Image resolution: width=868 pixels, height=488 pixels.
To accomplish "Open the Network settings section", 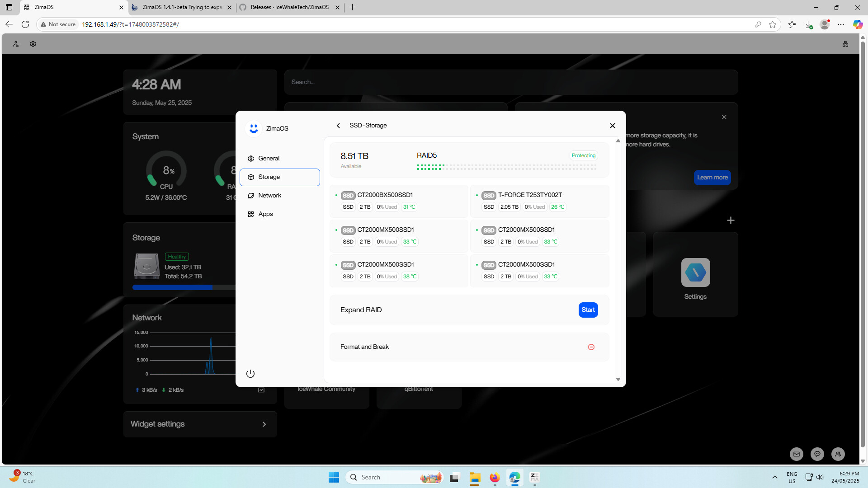I will 279,196.
